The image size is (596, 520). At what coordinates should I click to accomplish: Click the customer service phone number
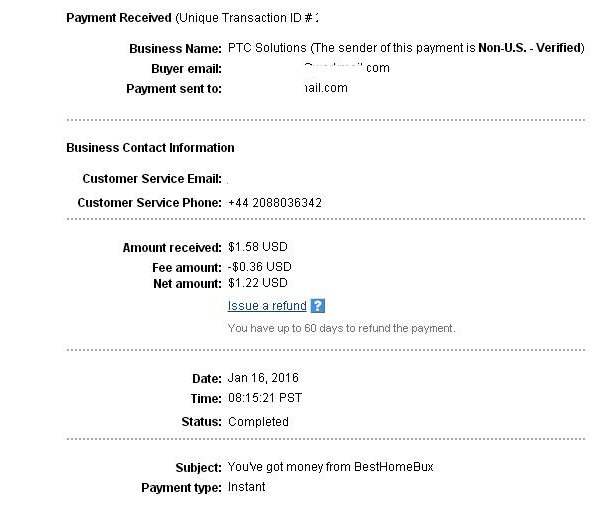tap(275, 203)
